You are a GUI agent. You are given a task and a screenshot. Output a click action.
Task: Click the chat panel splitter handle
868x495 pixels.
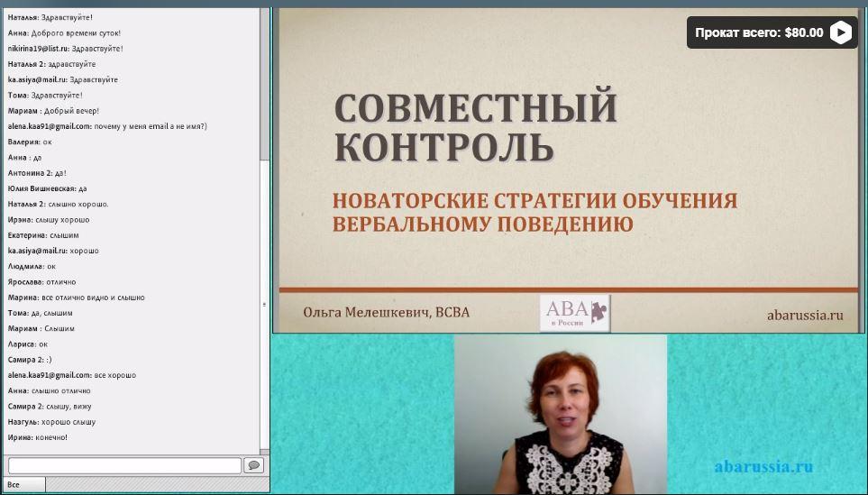pos(264,305)
